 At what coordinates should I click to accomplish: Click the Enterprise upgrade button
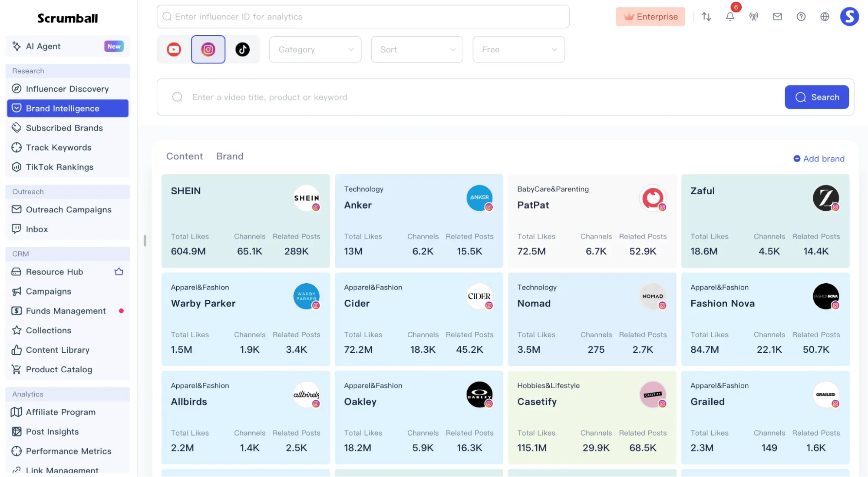[650, 17]
